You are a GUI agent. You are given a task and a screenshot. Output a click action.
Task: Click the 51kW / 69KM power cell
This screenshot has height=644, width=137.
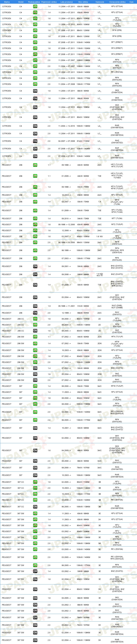[83, 306]
